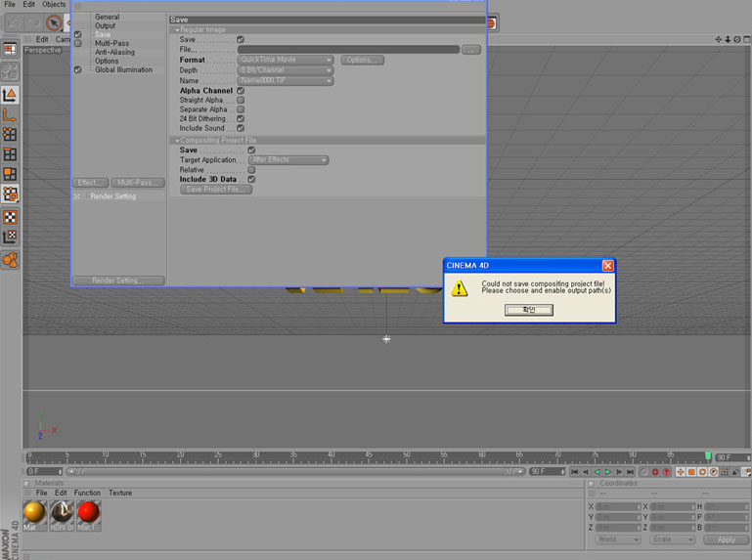Play animation backward
752x560 pixels.
(x=597, y=472)
